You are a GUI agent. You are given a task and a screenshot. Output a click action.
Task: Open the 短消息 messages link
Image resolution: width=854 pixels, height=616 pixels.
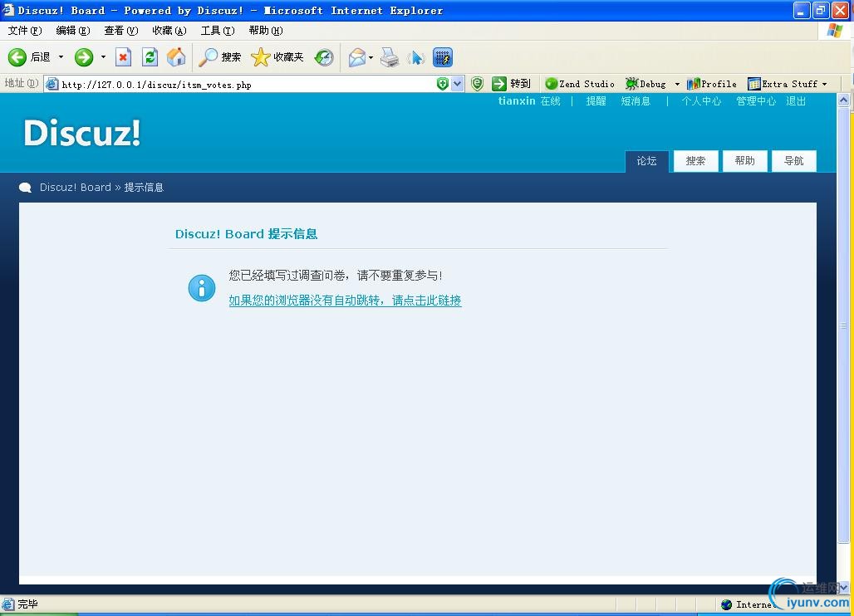click(x=636, y=101)
